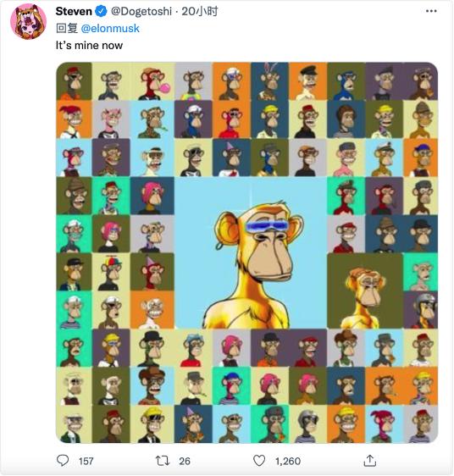Click the 1,260 likes count
Image resolution: width=454 pixels, height=476 pixels.
pos(288,462)
